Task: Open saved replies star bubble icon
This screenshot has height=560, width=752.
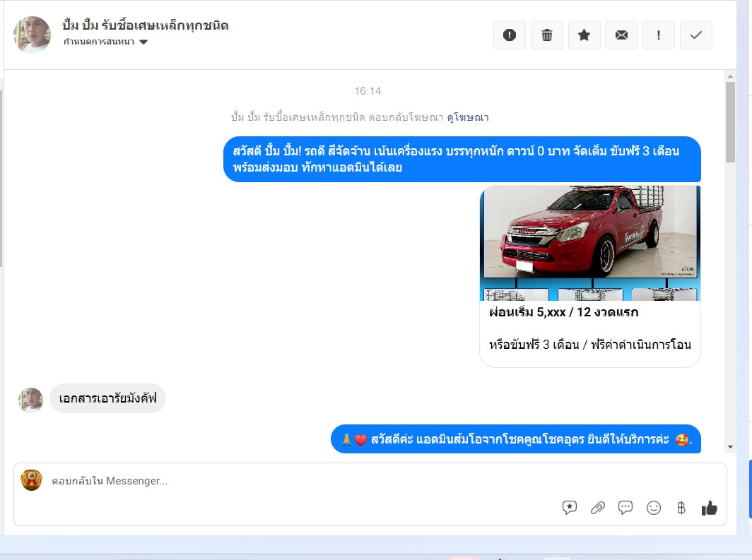Action: pyautogui.click(x=570, y=508)
